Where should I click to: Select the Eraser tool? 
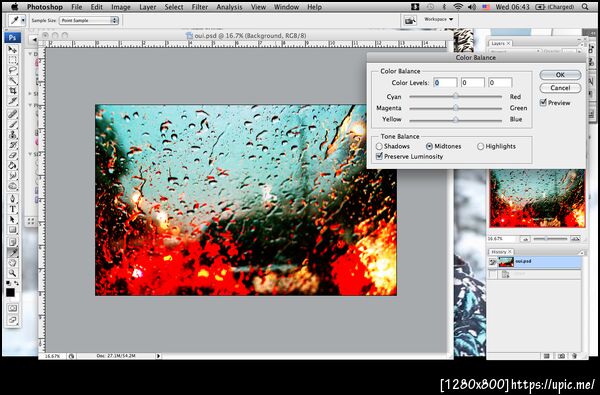(x=13, y=155)
